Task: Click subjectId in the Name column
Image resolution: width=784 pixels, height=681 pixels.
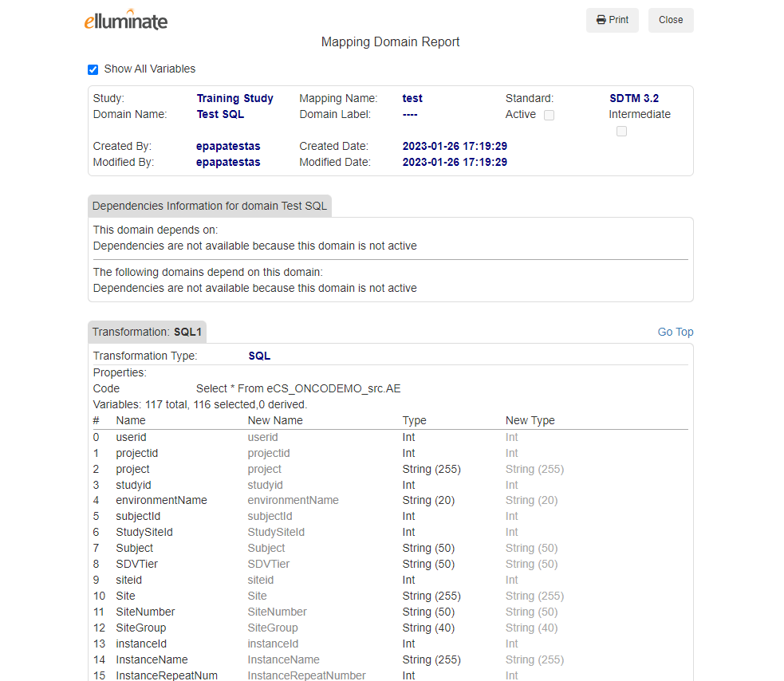Action: tap(138, 516)
